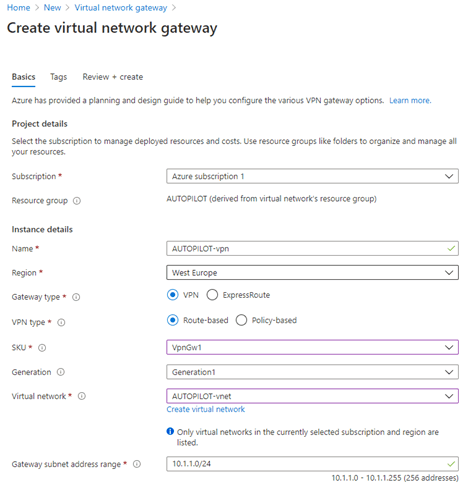Click info icon beside Gateway type
Image resolution: width=468 pixels, height=488 pixels.
tap(76, 297)
